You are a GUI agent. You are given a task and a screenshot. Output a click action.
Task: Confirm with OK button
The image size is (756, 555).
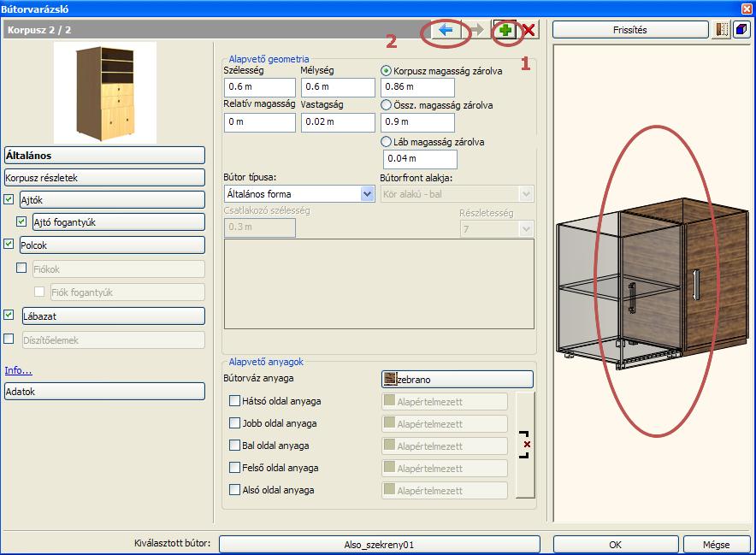click(x=616, y=545)
